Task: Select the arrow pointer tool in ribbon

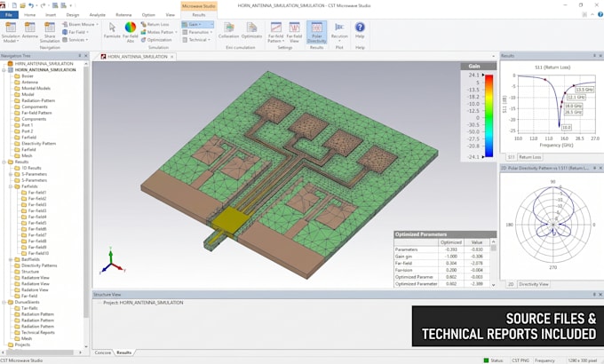Action: click(112, 30)
